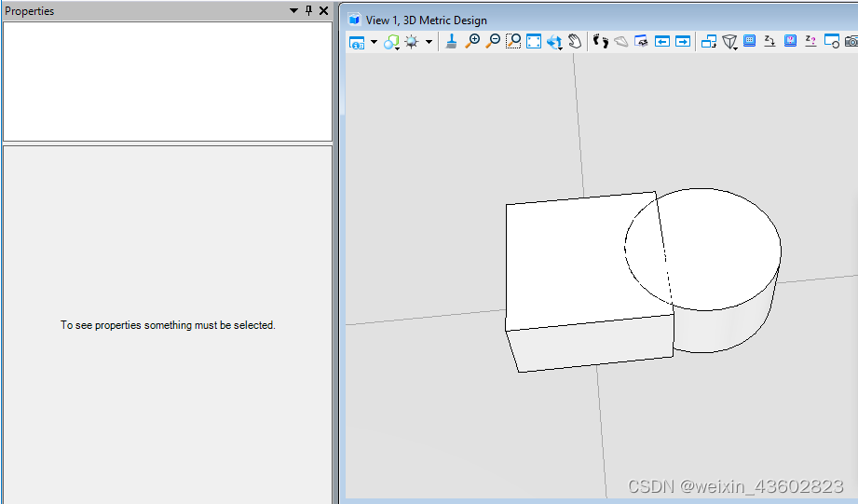Click Set Active Depth icon
The height and width of the screenshot is (504, 858).
769,41
